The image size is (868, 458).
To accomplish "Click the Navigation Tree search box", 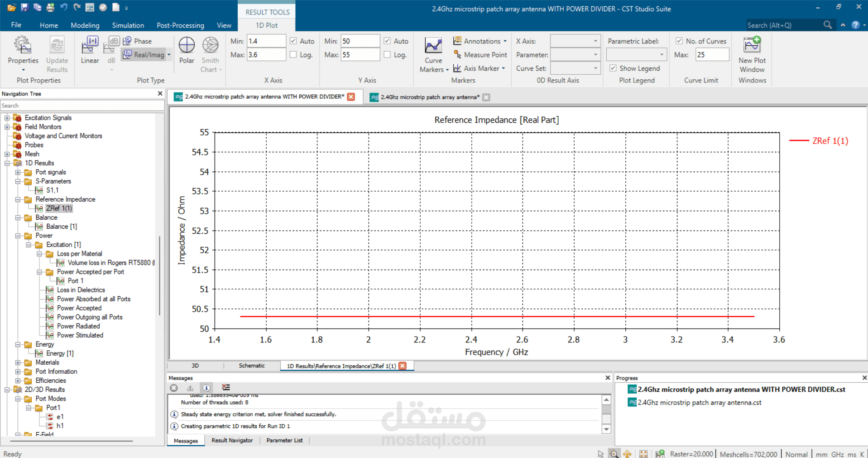I will [x=82, y=106].
